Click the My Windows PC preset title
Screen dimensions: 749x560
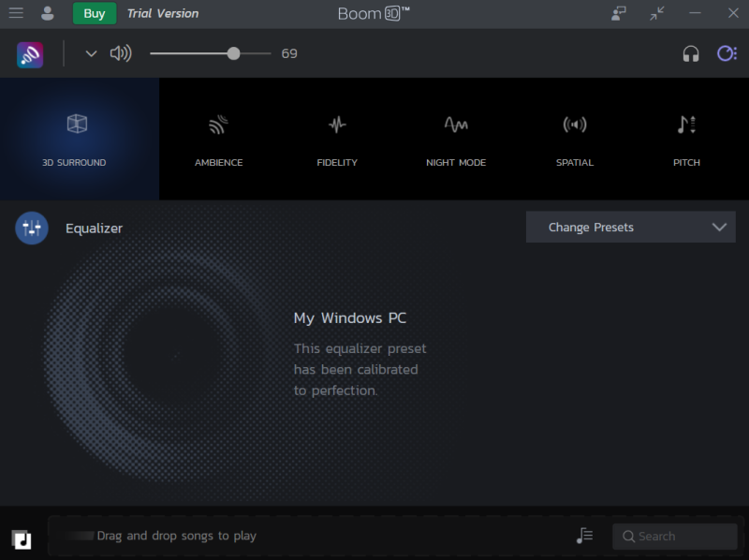[349, 317]
